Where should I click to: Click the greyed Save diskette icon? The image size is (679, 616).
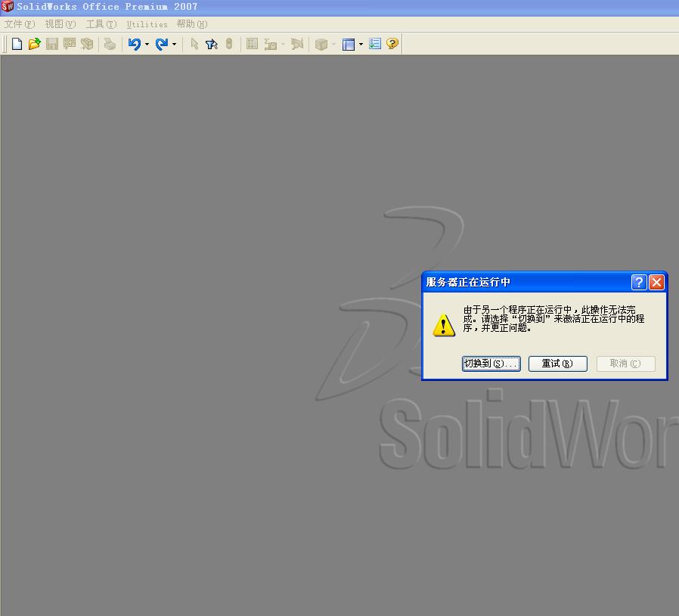pos(52,44)
